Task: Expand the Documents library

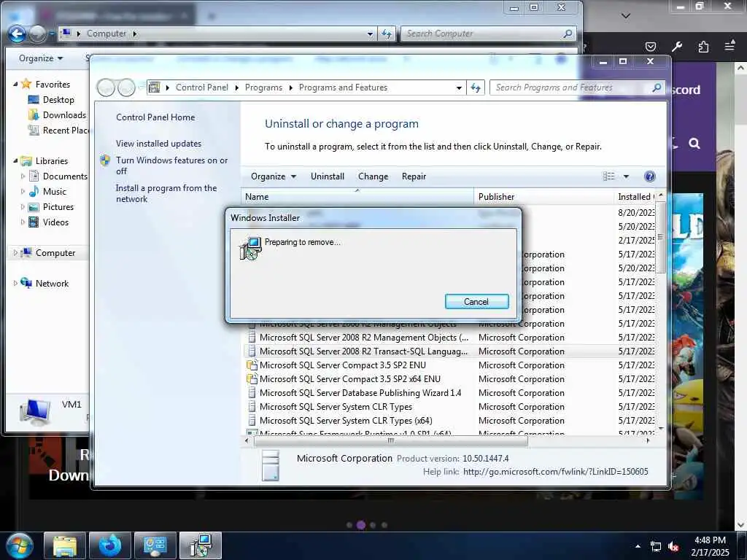Action: [23, 176]
